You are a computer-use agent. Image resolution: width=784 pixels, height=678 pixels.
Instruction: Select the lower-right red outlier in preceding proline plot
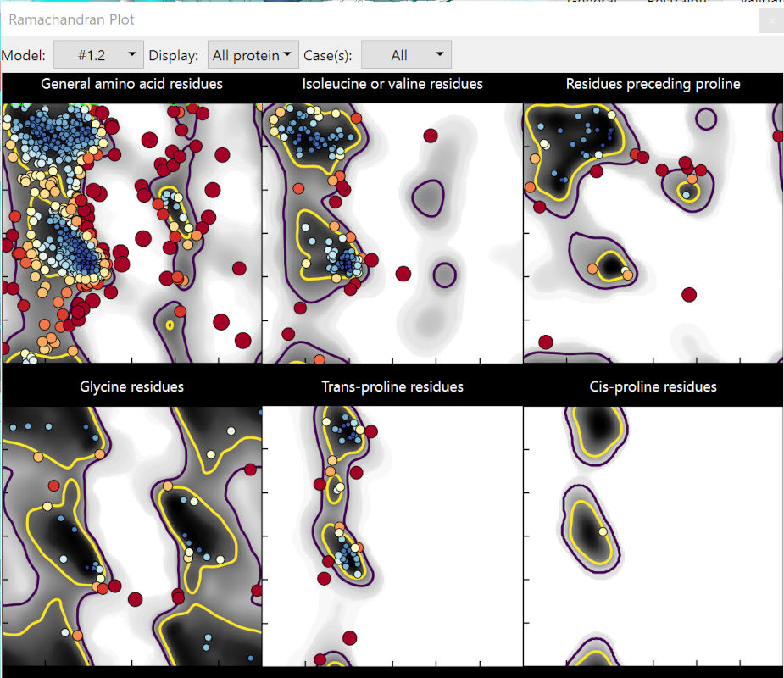pyautogui.click(x=689, y=294)
